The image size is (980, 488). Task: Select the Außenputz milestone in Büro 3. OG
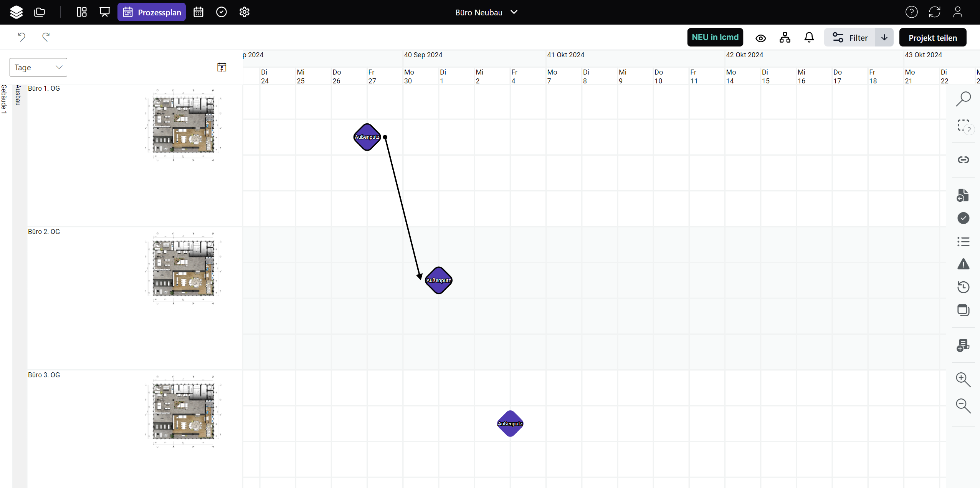(x=510, y=423)
